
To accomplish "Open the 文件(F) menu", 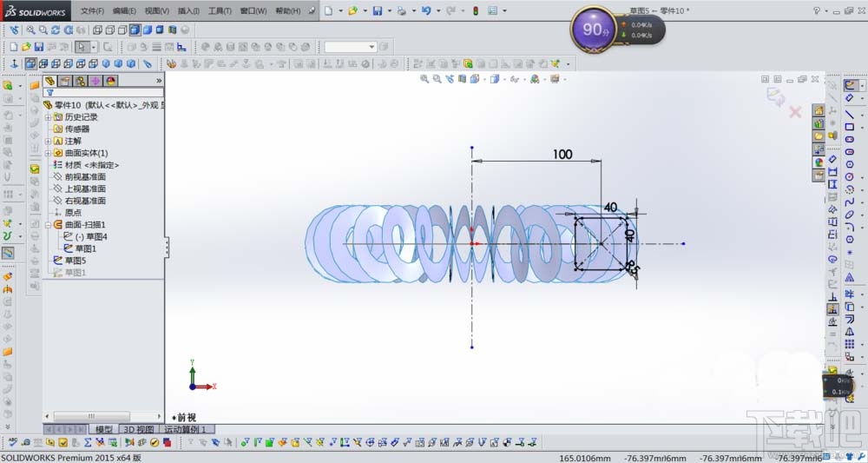I will click(92, 10).
